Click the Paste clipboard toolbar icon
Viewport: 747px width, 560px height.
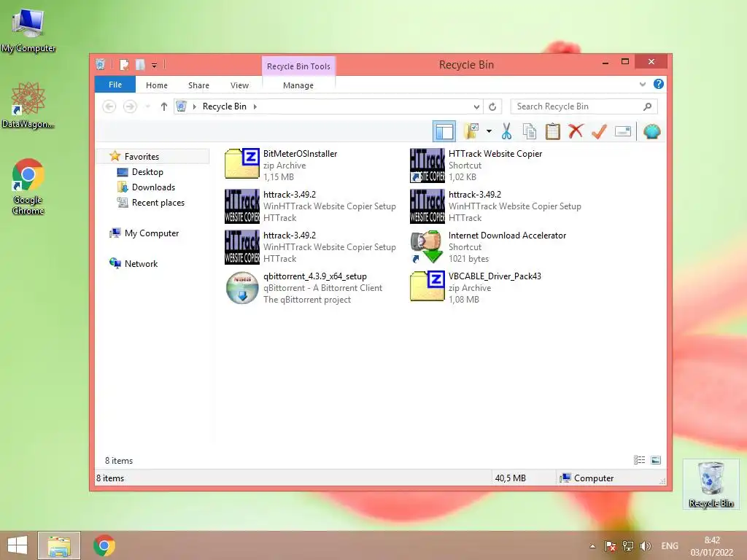click(x=553, y=131)
